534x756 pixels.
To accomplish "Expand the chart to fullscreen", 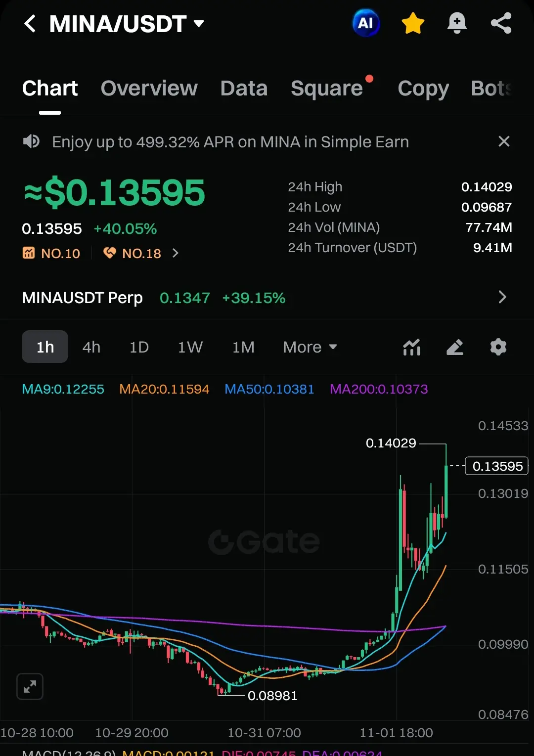I will coord(30,686).
